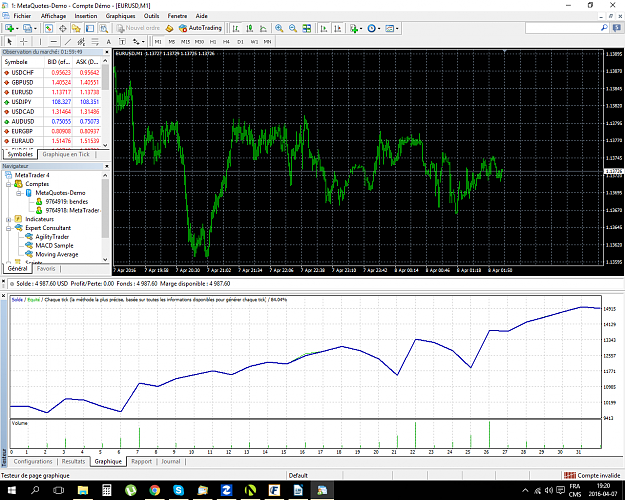Image resolution: width=625 pixels, height=500 pixels.
Task: Switch chart to line chart icon
Action: (x=263, y=28)
